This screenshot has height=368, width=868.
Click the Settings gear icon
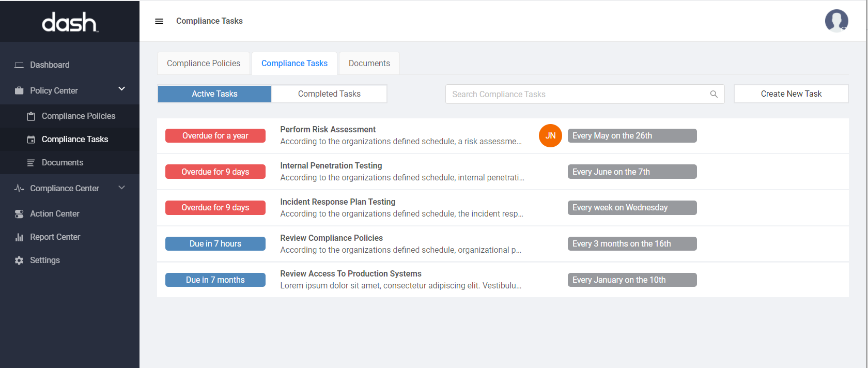19,260
